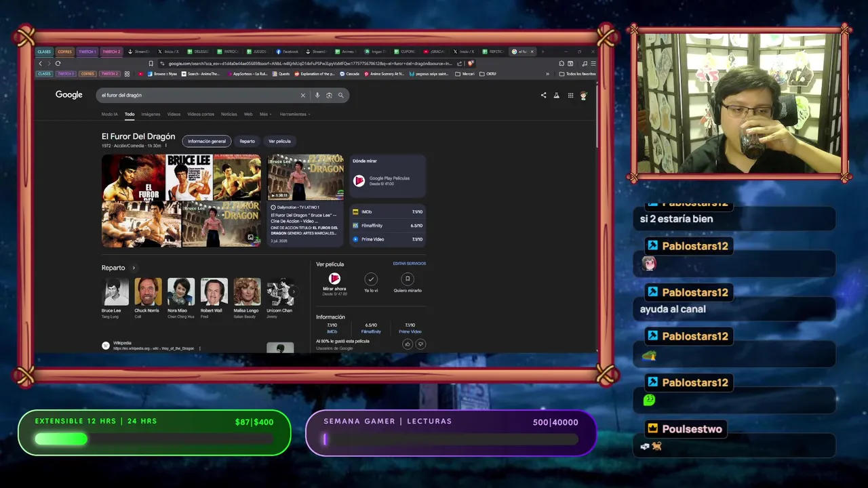868x488 pixels.
Task: Click the Prime Video rating row
Action: 388,239
